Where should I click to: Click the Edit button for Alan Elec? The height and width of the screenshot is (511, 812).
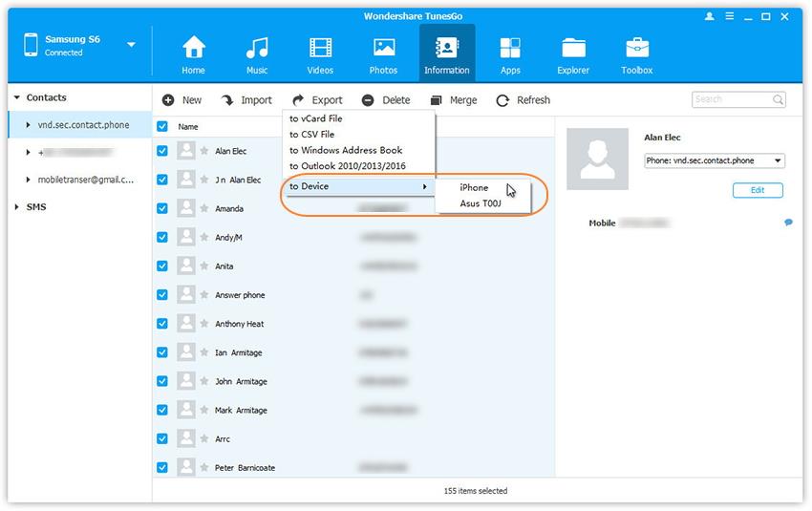(757, 190)
